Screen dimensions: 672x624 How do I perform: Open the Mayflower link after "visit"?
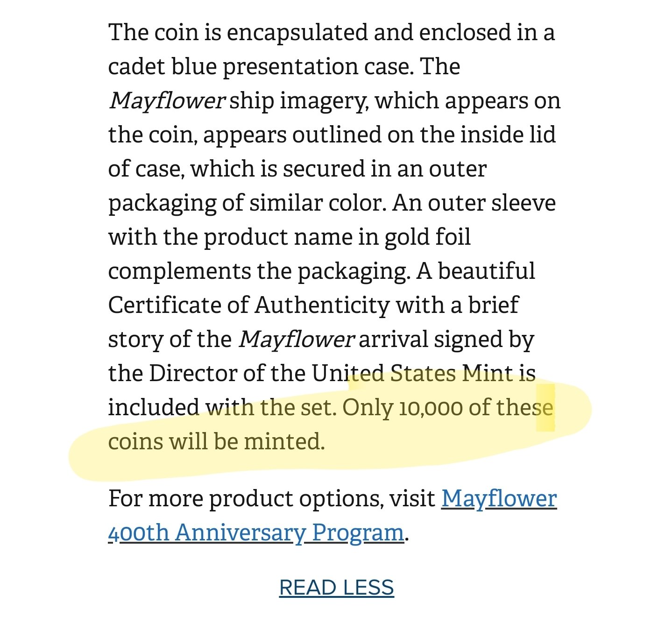tap(499, 499)
